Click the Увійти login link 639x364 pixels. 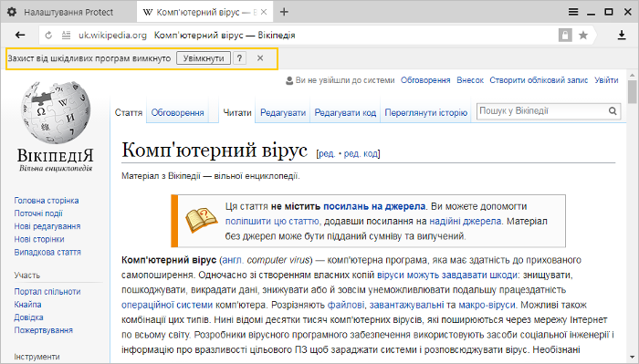[606, 80]
